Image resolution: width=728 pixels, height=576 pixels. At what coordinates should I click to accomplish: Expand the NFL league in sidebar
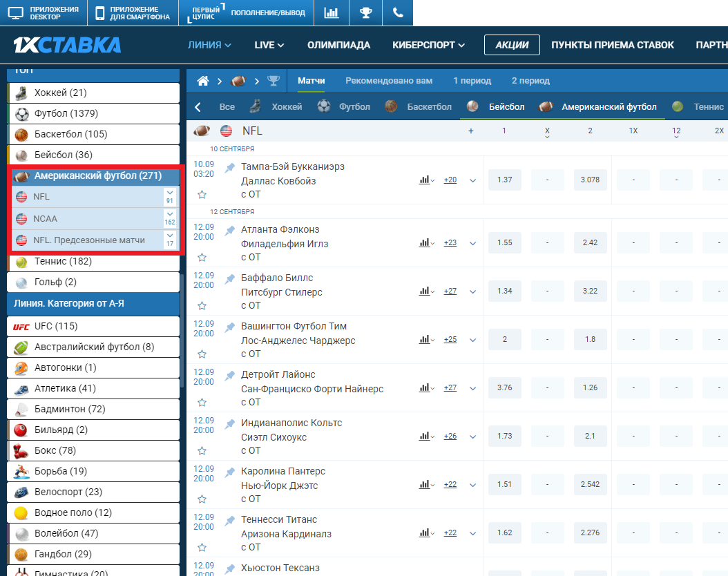coord(170,197)
